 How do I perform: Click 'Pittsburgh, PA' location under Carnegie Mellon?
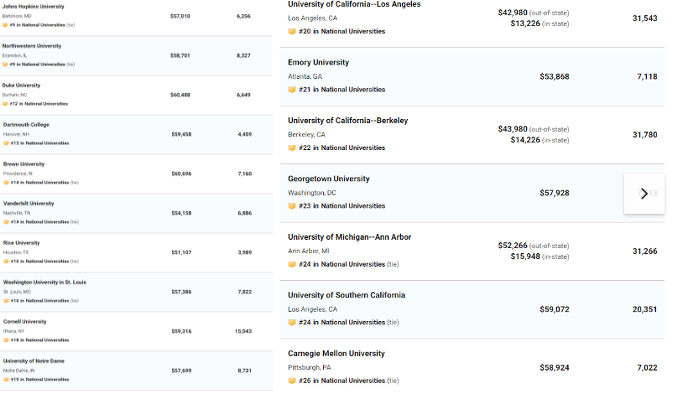(x=309, y=368)
